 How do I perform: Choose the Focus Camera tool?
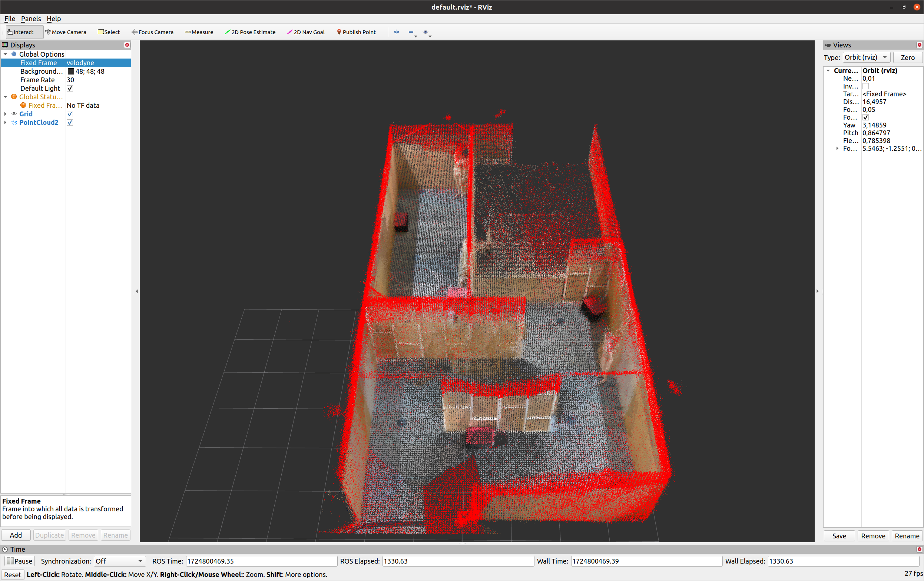point(152,32)
